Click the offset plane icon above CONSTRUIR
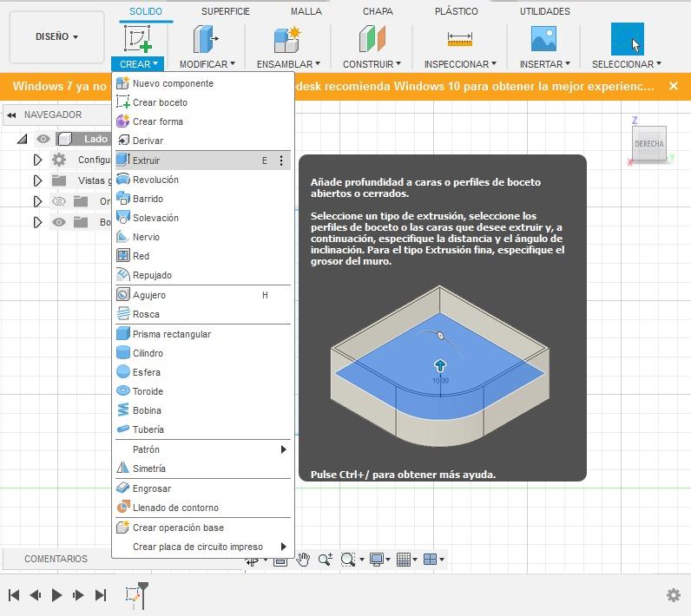This screenshot has width=691, height=616. tap(372, 39)
